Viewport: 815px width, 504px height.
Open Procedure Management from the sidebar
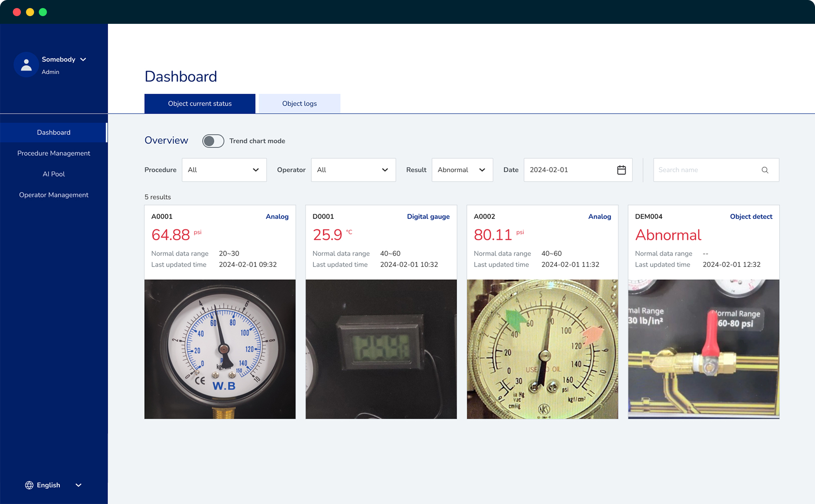point(53,153)
